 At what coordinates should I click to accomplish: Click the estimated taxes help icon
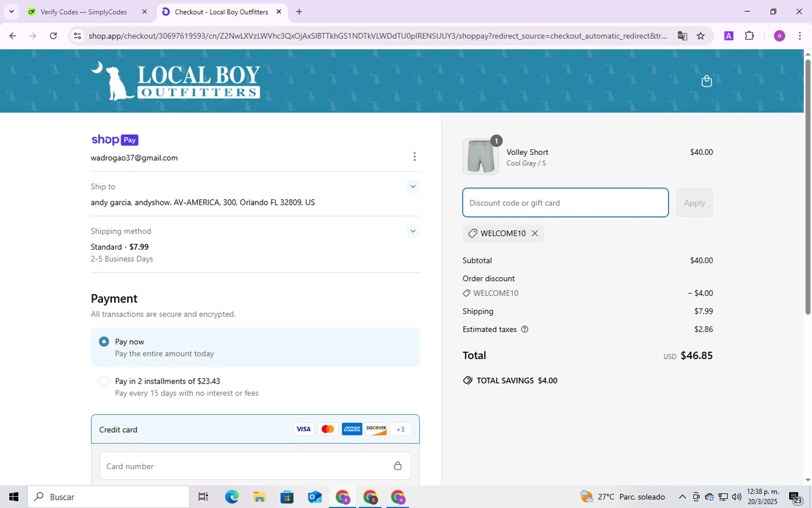pos(525,329)
